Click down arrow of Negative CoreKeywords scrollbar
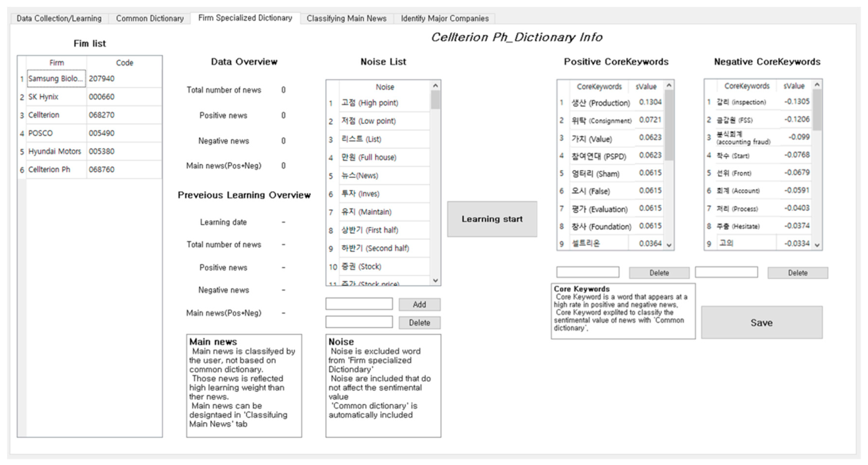 [817, 245]
